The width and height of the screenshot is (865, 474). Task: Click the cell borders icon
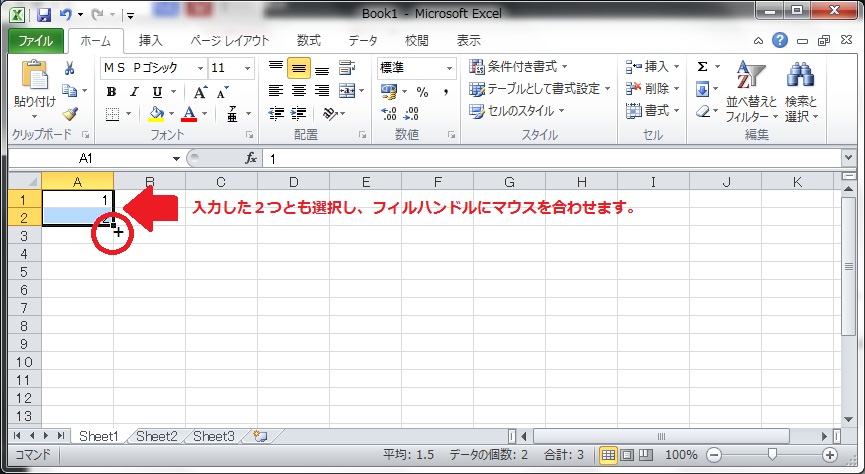tap(113, 114)
